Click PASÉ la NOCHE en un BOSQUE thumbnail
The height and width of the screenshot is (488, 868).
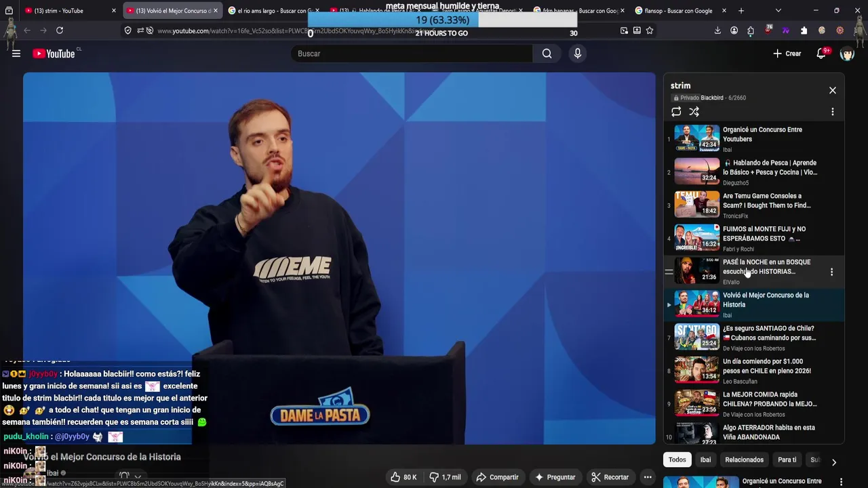click(x=696, y=270)
